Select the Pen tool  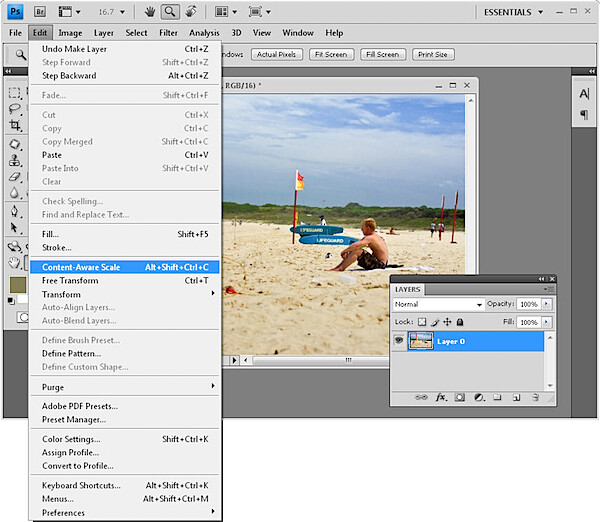(15, 211)
